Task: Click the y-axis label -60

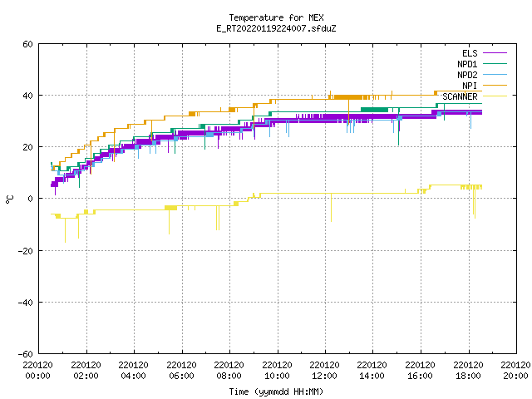Action: (26, 354)
